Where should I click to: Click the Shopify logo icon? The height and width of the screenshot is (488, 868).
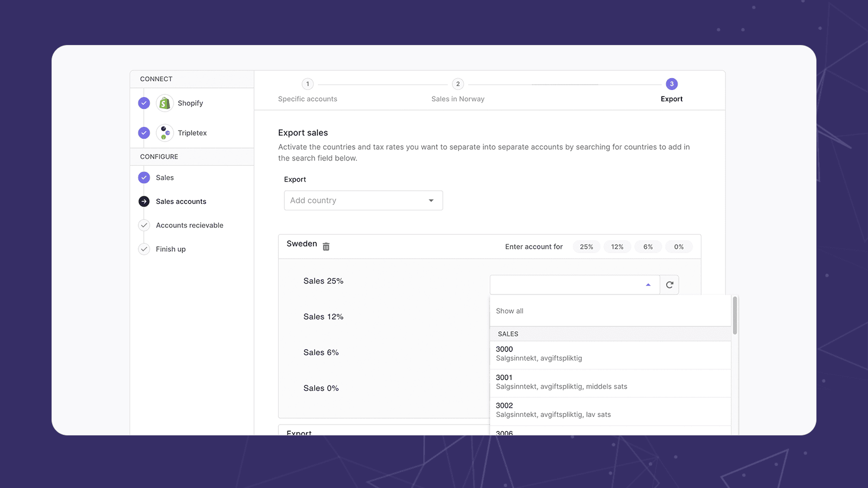164,103
